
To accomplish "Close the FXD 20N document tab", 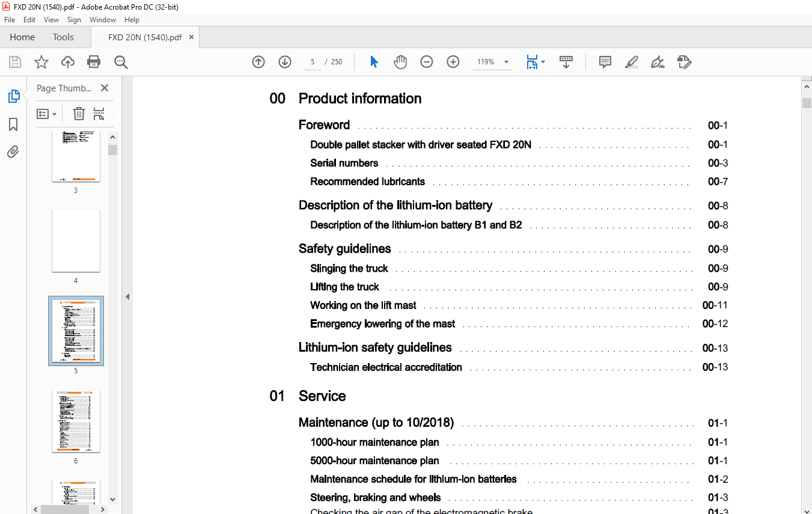I will (x=192, y=37).
